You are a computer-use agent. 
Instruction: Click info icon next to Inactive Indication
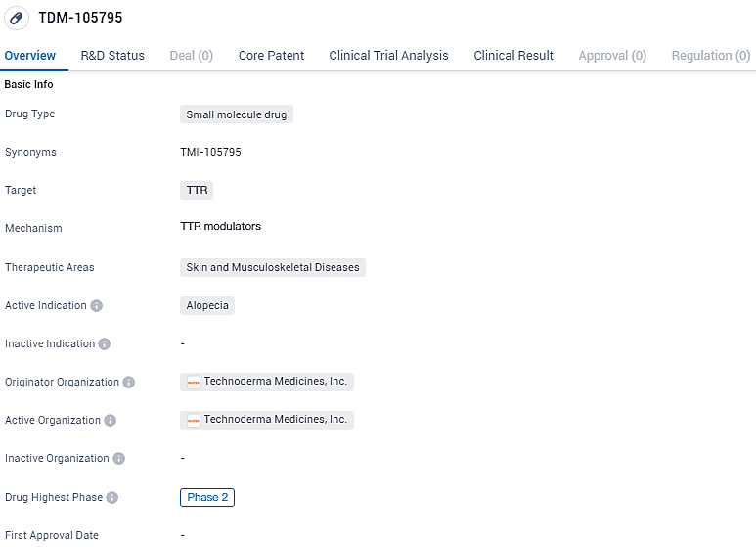point(105,344)
